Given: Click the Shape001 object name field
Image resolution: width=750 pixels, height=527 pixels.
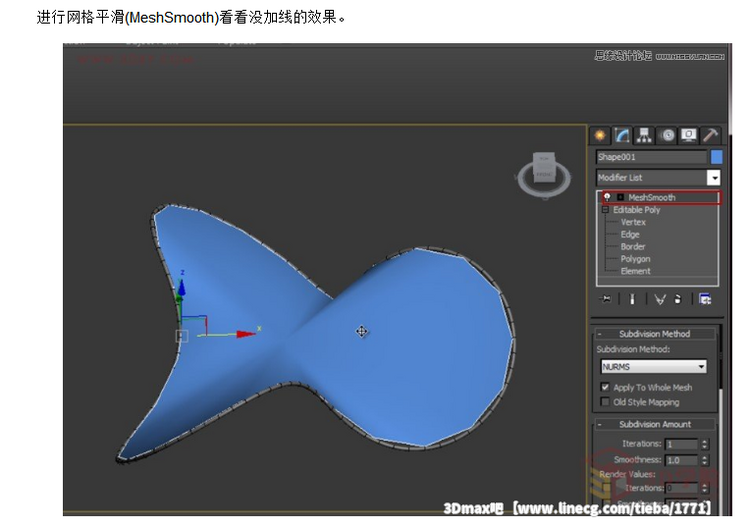Looking at the screenshot, I should (x=651, y=157).
